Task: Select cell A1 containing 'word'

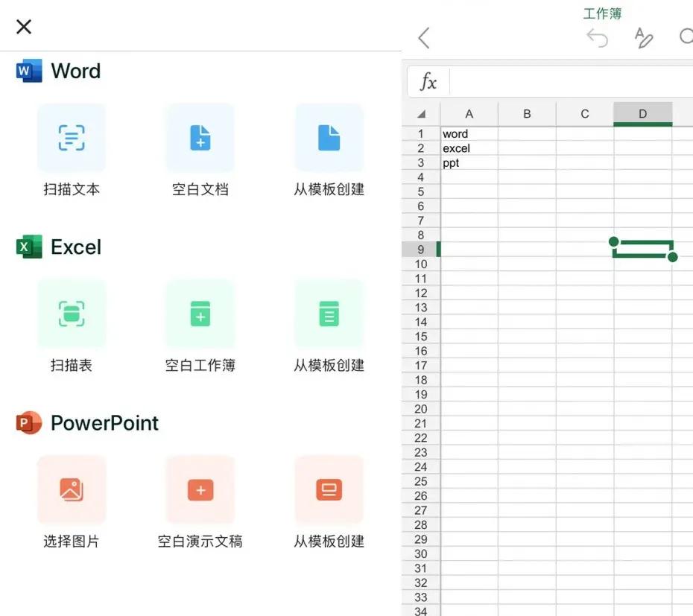Action: 469,133
